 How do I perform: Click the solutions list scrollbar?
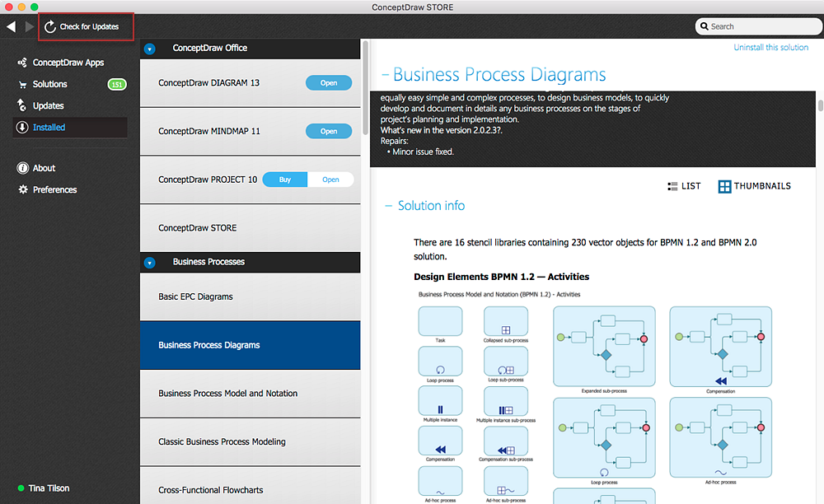point(365,89)
